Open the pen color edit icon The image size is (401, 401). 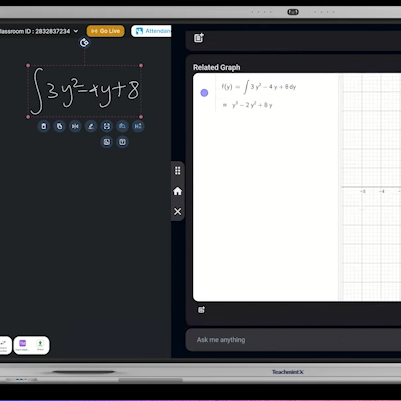click(91, 126)
